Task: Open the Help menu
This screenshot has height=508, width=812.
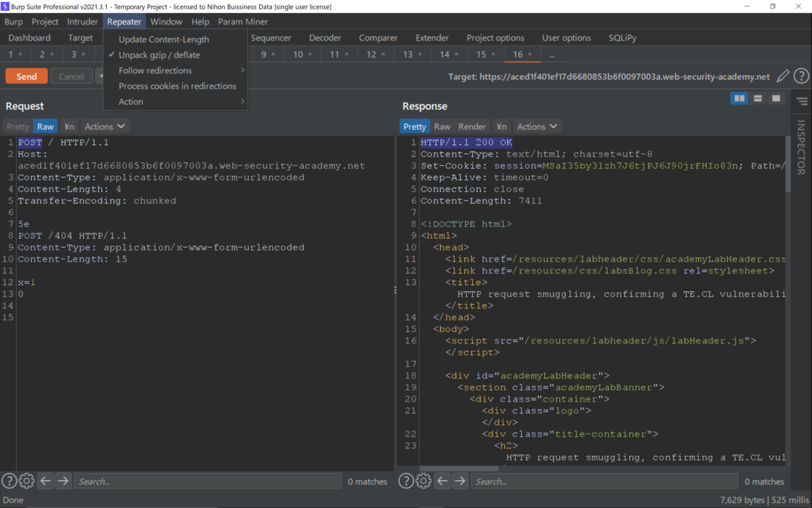Action: [200, 22]
